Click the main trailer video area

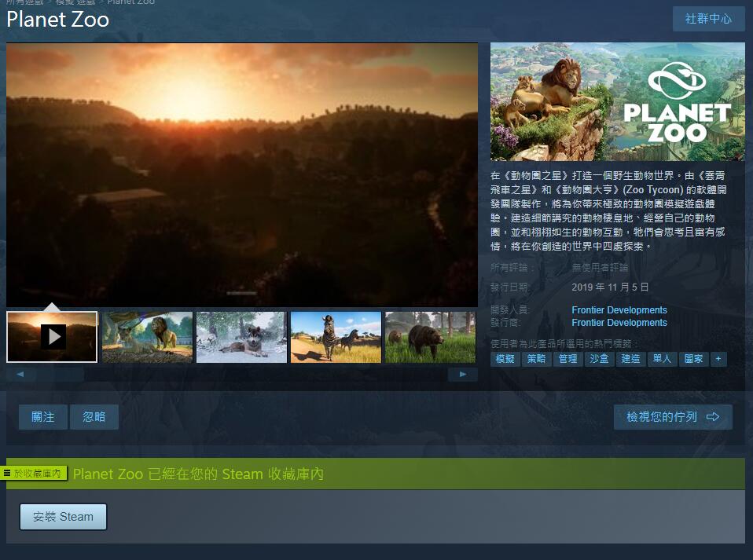click(242, 174)
